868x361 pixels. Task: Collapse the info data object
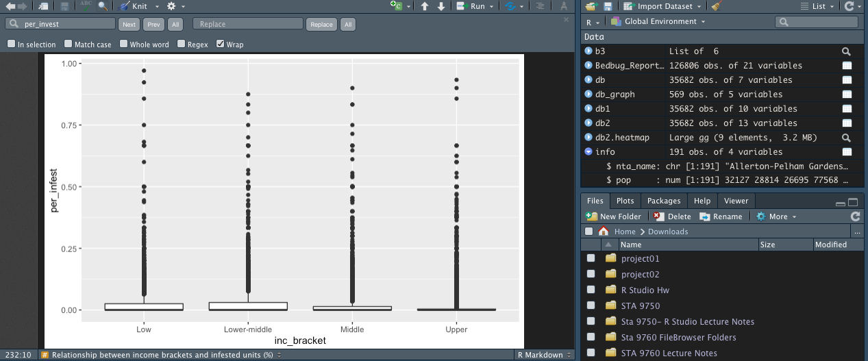[x=588, y=152]
